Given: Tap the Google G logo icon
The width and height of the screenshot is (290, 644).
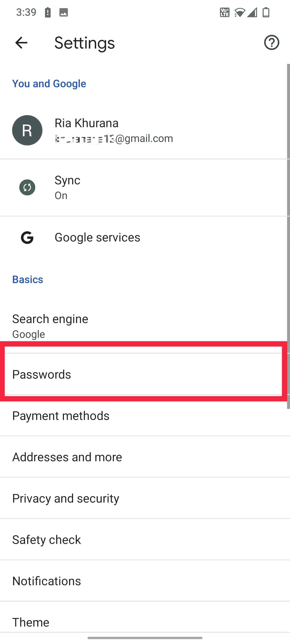Looking at the screenshot, I should click(x=27, y=237).
